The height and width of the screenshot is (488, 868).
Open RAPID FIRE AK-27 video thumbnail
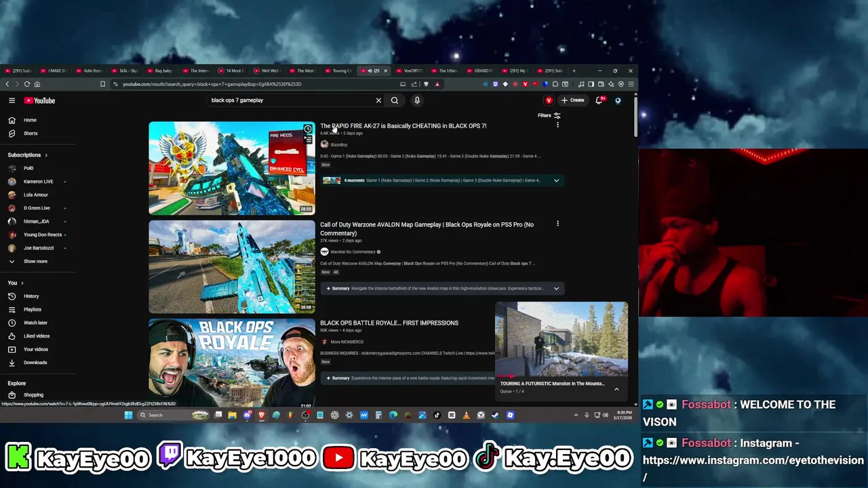232,168
